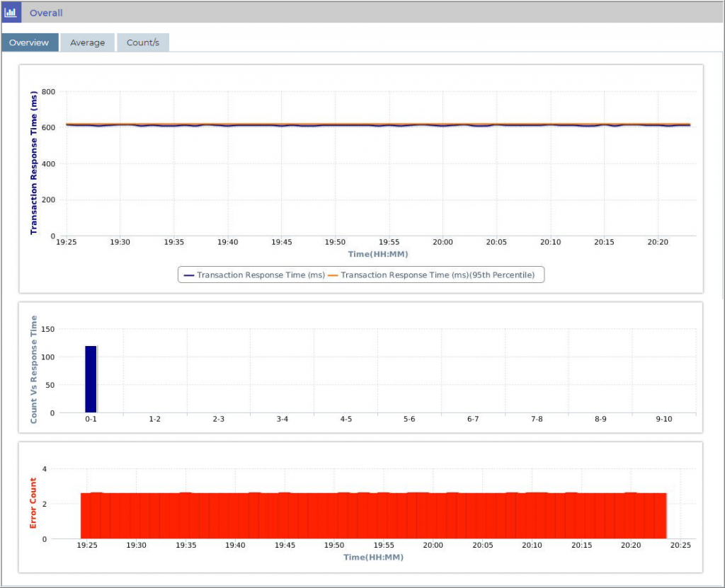Image resolution: width=725 pixels, height=588 pixels.
Task: Click the 800 value on response time axis
Action: pos(48,91)
